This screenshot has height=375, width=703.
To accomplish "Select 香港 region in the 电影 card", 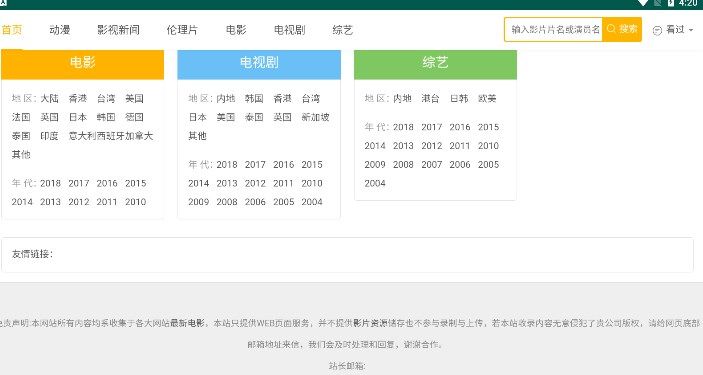I will 78,98.
